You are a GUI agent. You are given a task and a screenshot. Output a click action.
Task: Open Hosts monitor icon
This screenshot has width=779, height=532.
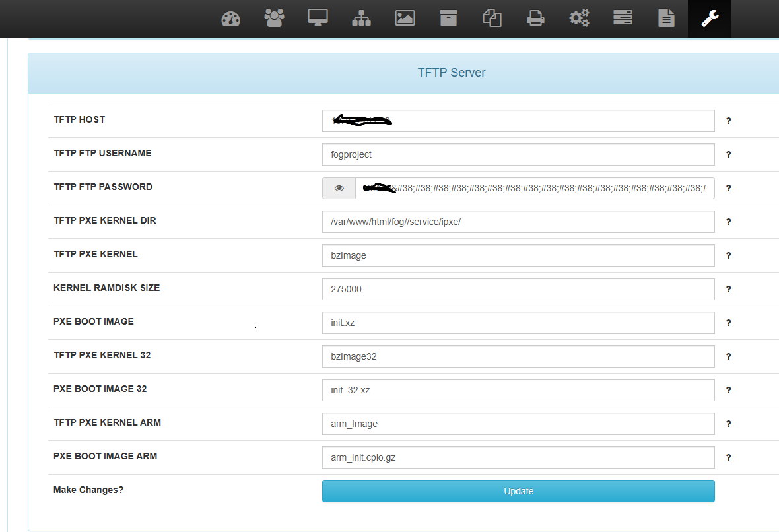click(x=318, y=18)
